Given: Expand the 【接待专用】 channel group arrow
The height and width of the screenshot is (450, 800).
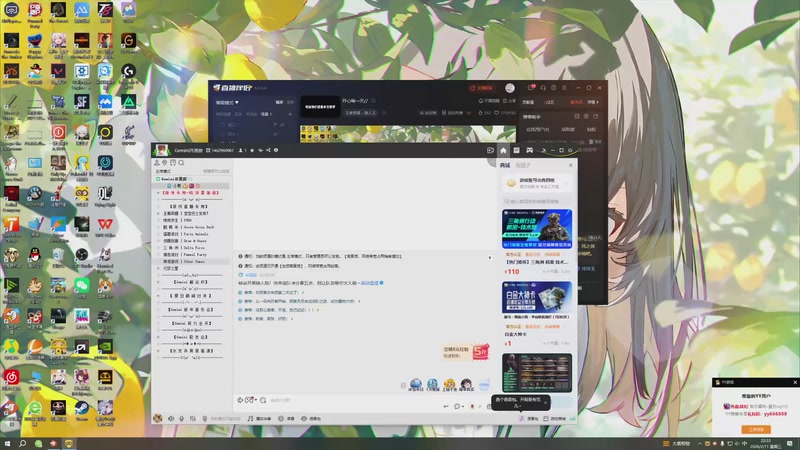Looking at the screenshot, I should pyautogui.click(x=158, y=193).
